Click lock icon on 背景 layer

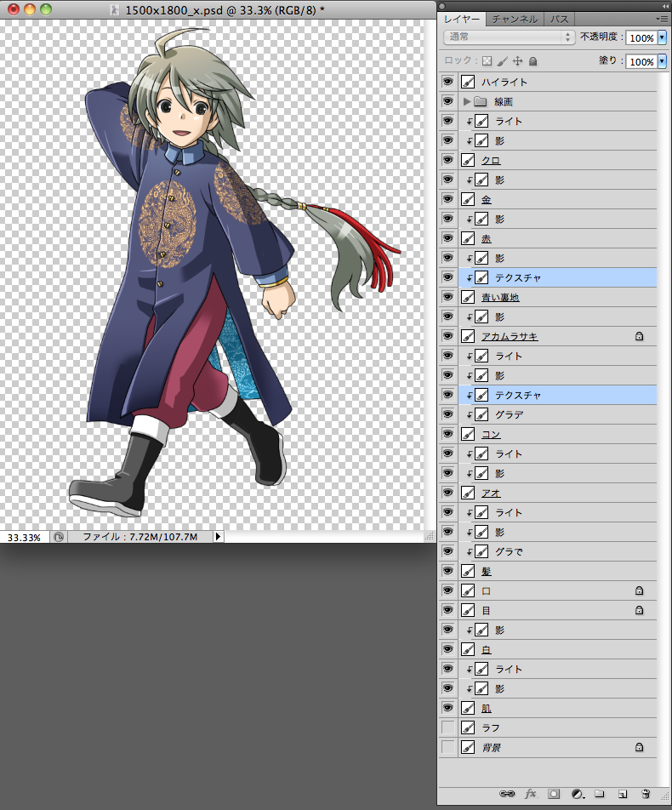point(639,747)
